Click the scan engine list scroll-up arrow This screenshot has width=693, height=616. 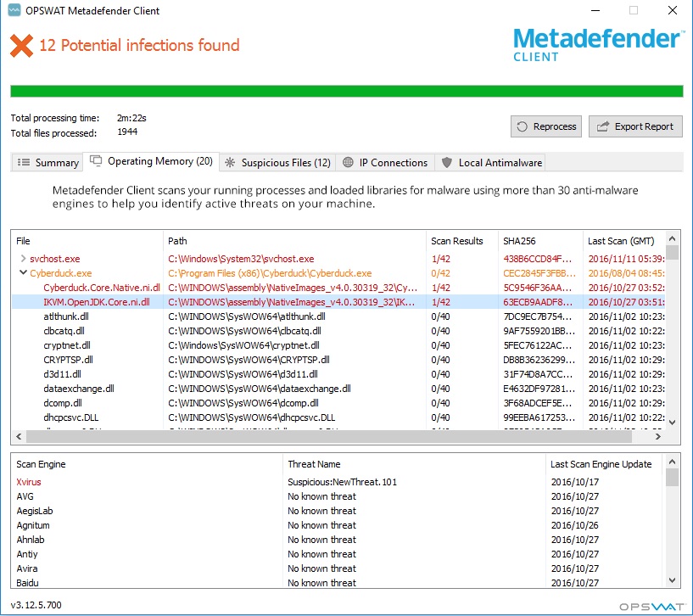[x=673, y=462]
